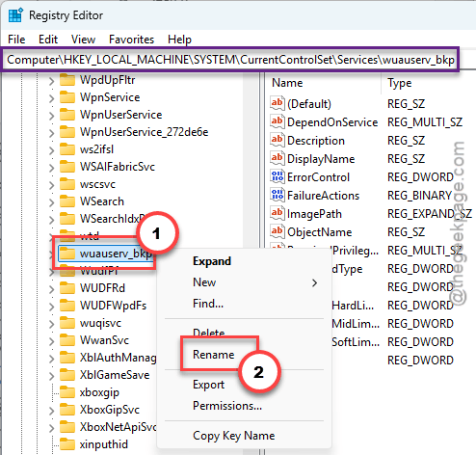Click the registry path address bar
Image resolution: width=476 pixels, height=455 pixels.
pos(231,60)
